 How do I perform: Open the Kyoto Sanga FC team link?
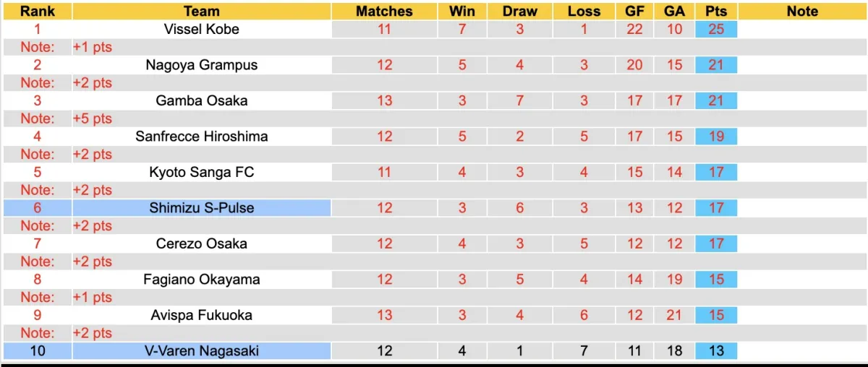pyautogui.click(x=202, y=172)
